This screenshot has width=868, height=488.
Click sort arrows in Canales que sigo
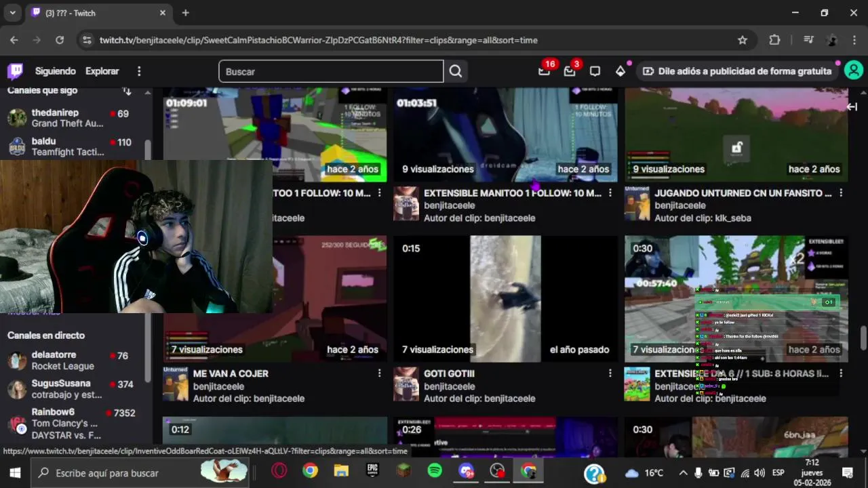(x=127, y=90)
